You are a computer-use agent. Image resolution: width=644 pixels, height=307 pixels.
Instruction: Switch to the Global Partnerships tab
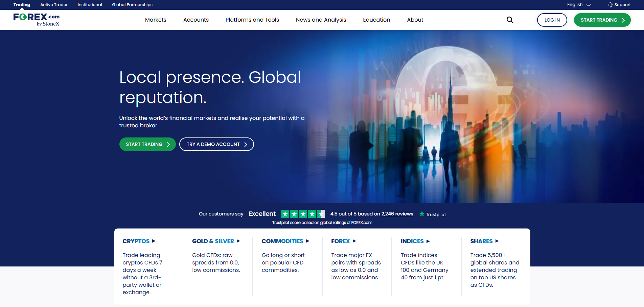132,5
